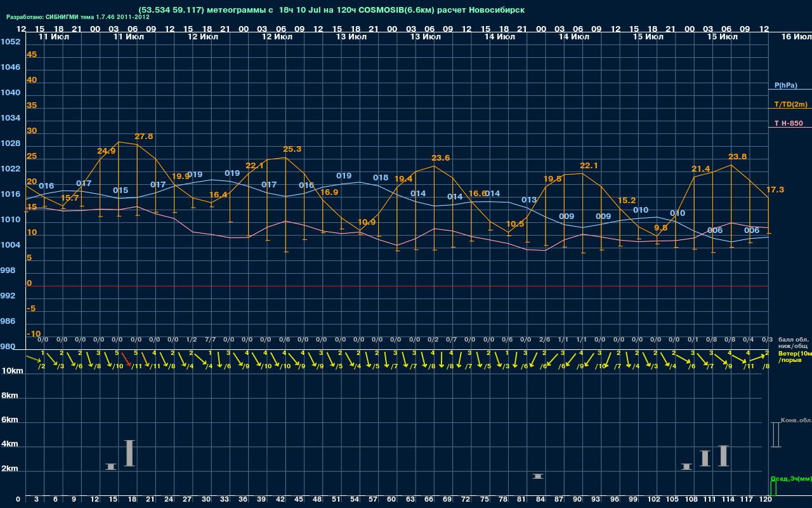Screen dimensions: 812x508
Task: Click the 15.2 temperature value
Action: point(627,200)
